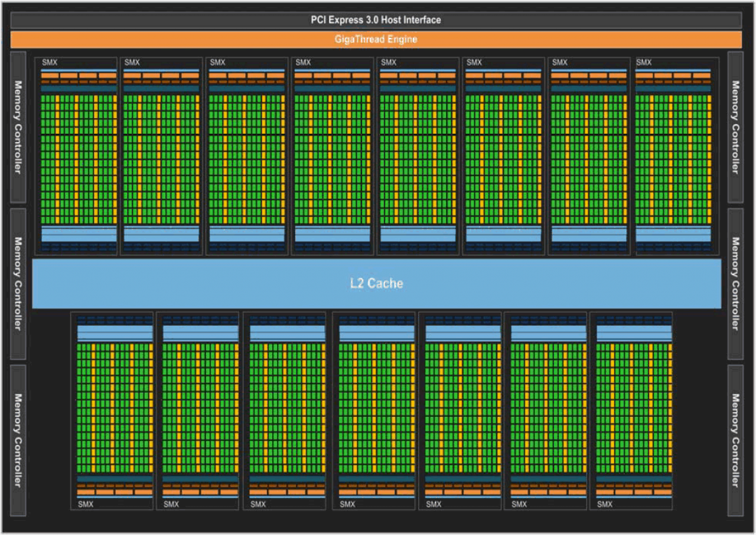Select the bottom-left Memory Controller block
Viewport: 756px width, 535px height.
[x=18, y=440]
